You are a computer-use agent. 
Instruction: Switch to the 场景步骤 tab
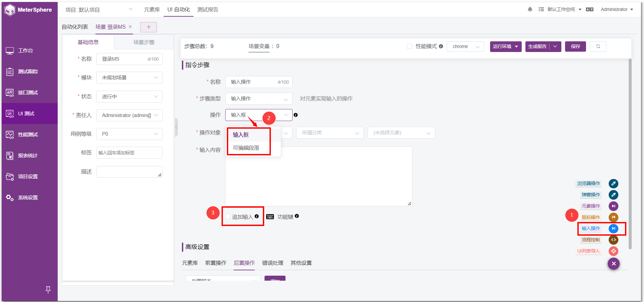click(144, 42)
